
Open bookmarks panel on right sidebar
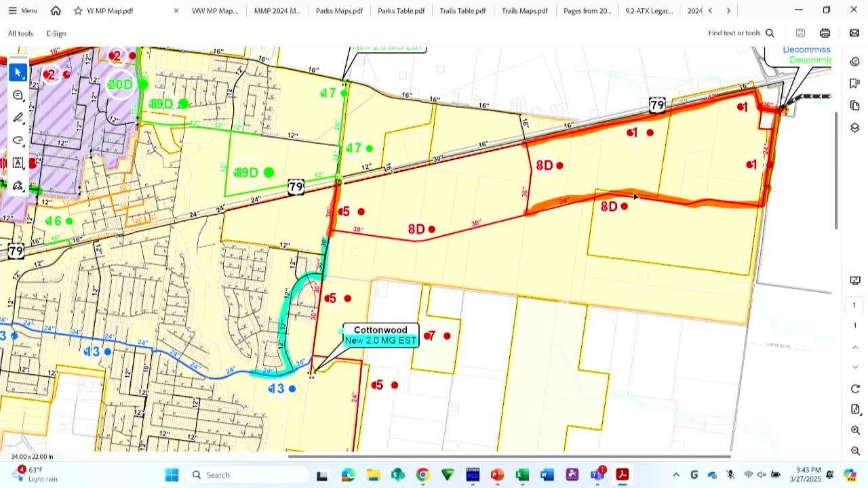pyautogui.click(x=854, y=83)
